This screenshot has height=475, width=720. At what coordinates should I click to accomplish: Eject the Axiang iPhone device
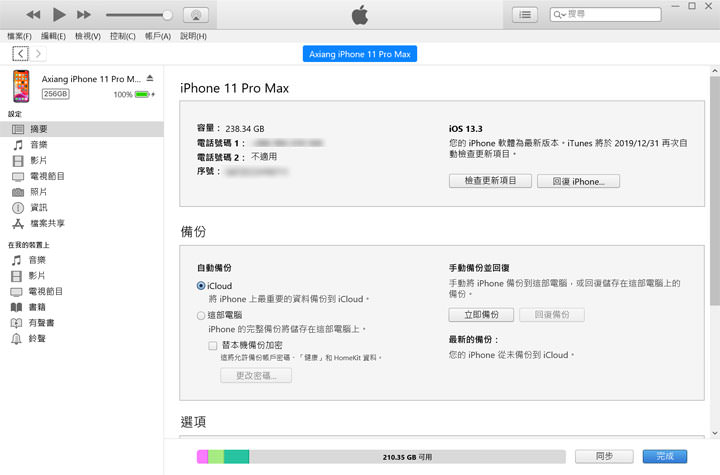click(x=150, y=79)
